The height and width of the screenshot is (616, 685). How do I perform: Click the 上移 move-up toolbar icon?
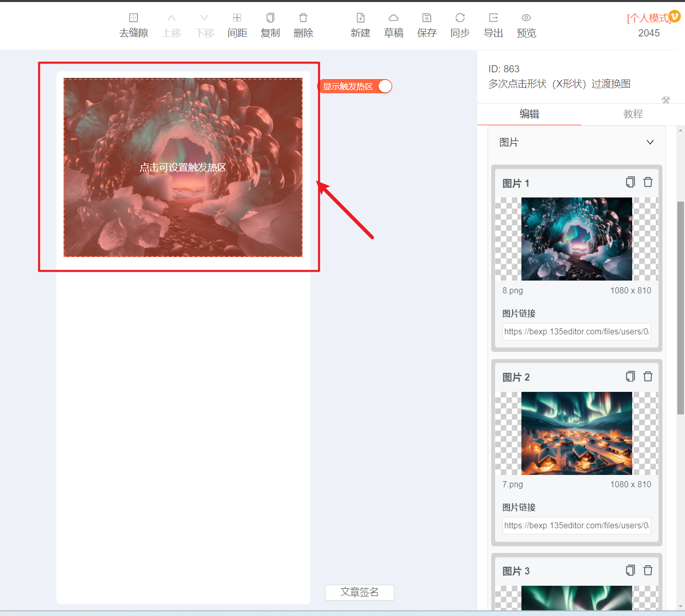point(172,18)
